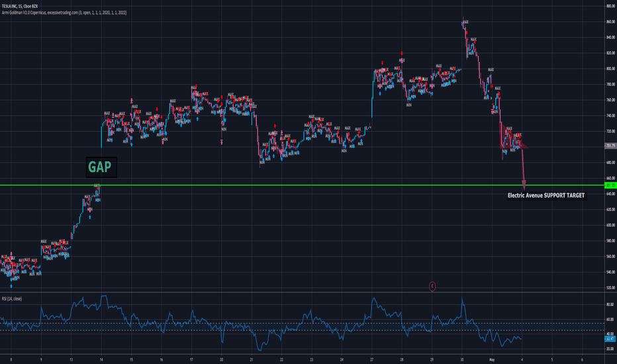Click date 27 on the time axis
This screenshot has height=364, width=617.
pyautogui.click(x=371, y=359)
